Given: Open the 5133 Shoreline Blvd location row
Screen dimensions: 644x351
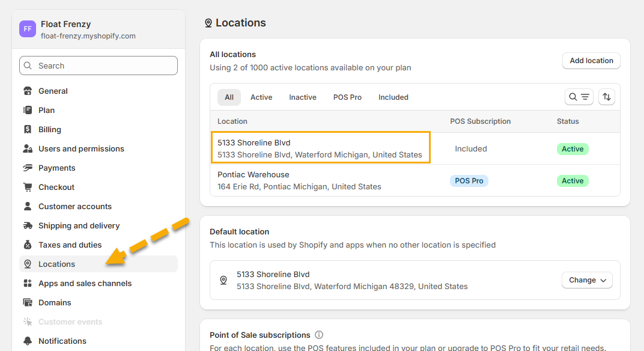Looking at the screenshot, I should click(320, 148).
